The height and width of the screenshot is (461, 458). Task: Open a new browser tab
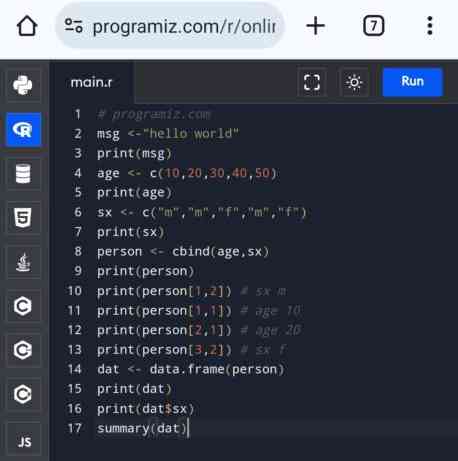point(315,26)
